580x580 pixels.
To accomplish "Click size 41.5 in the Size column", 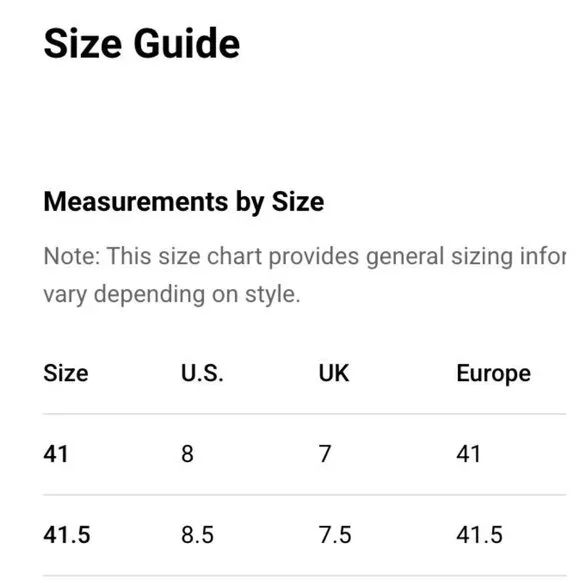I will 67,535.
